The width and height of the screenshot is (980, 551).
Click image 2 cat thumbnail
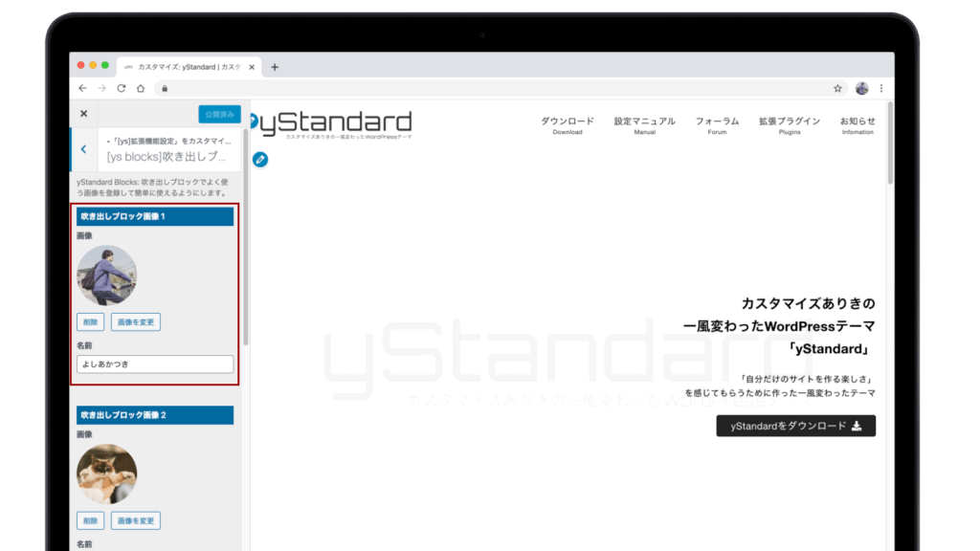click(x=106, y=474)
